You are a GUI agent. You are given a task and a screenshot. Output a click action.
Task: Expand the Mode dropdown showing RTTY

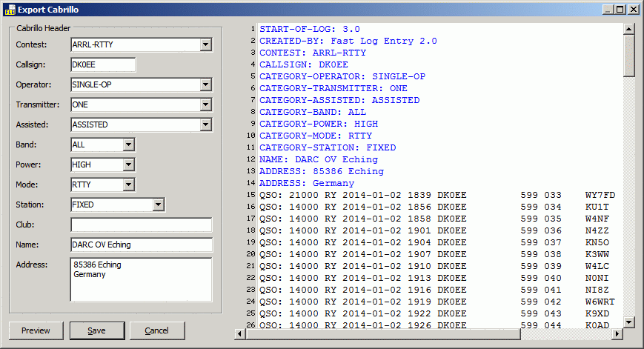coord(128,185)
